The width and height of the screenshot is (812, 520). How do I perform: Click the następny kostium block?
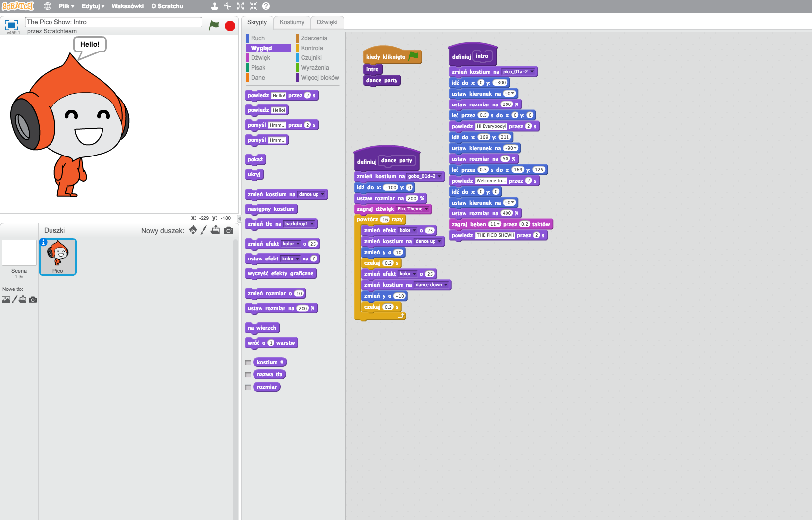[271, 209]
